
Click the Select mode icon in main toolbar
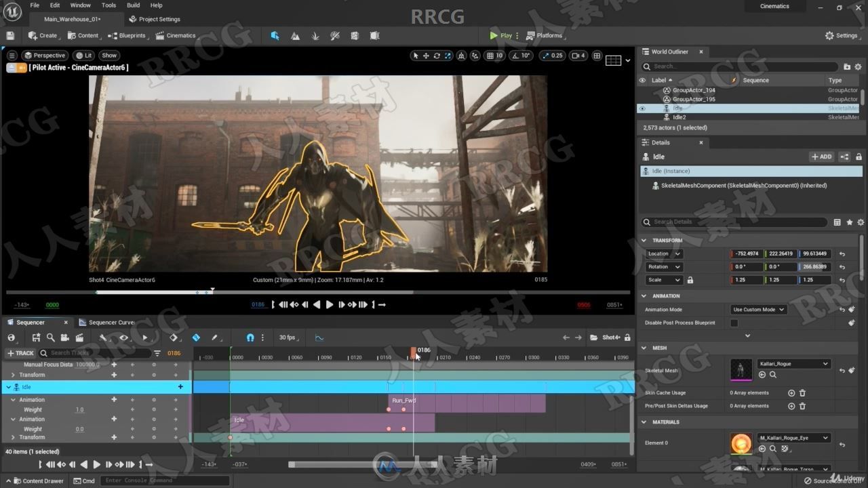(x=275, y=35)
